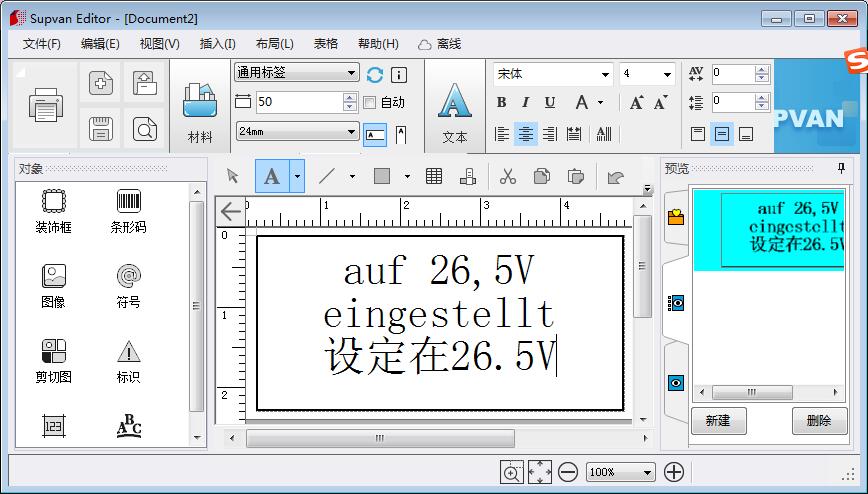Open the 宋体 font family dropdown
The width and height of the screenshot is (868, 494).
click(x=552, y=74)
